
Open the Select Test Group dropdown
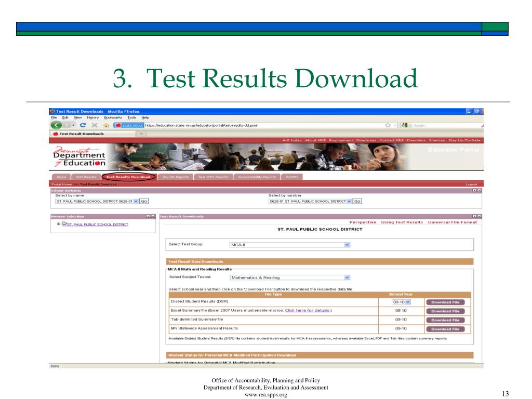coord(290,245)
